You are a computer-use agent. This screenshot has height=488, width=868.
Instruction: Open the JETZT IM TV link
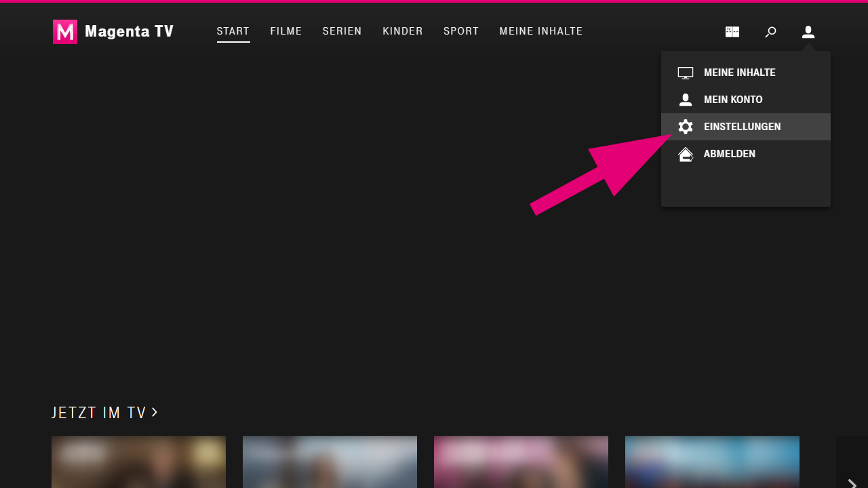point(99,412)
